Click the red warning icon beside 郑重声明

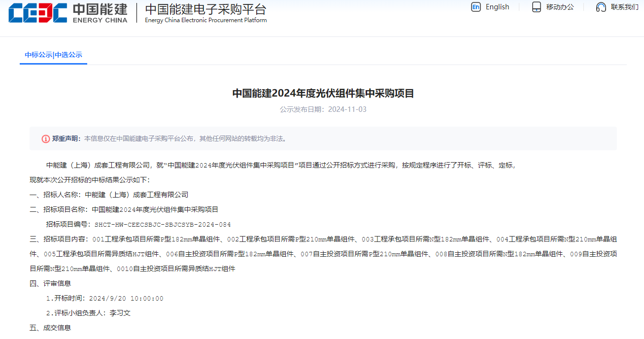pos(45,139)
